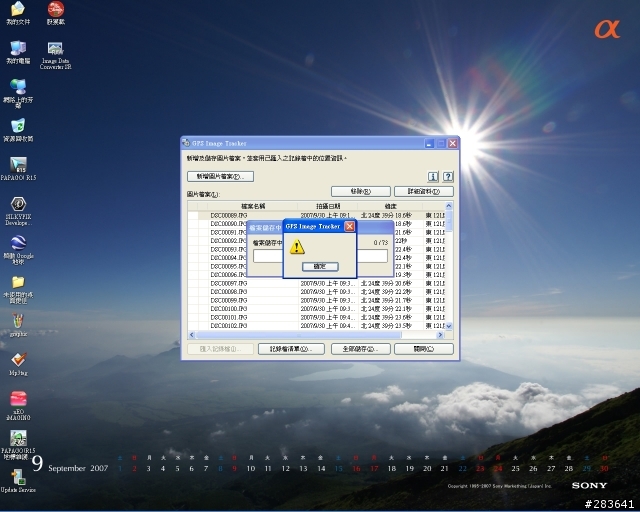The height and width of the screenshot is (512, 640).
Task: Select the DSC00100.JPG file name
Action: [x=229, y=309]
